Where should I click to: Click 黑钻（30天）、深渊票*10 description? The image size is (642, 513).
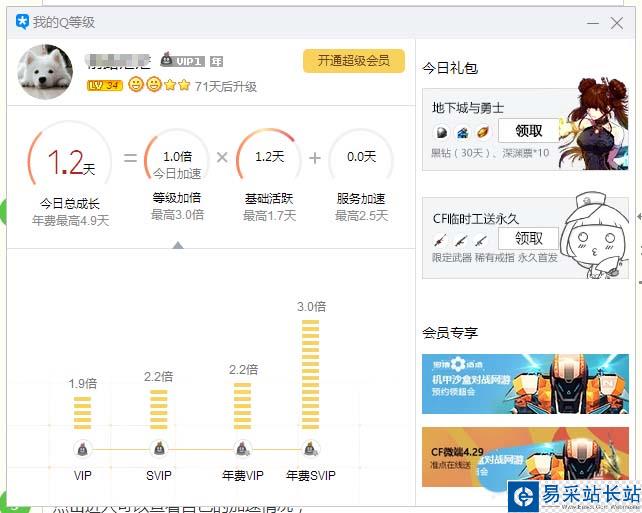pyautogui.click(x=490, y=153)
